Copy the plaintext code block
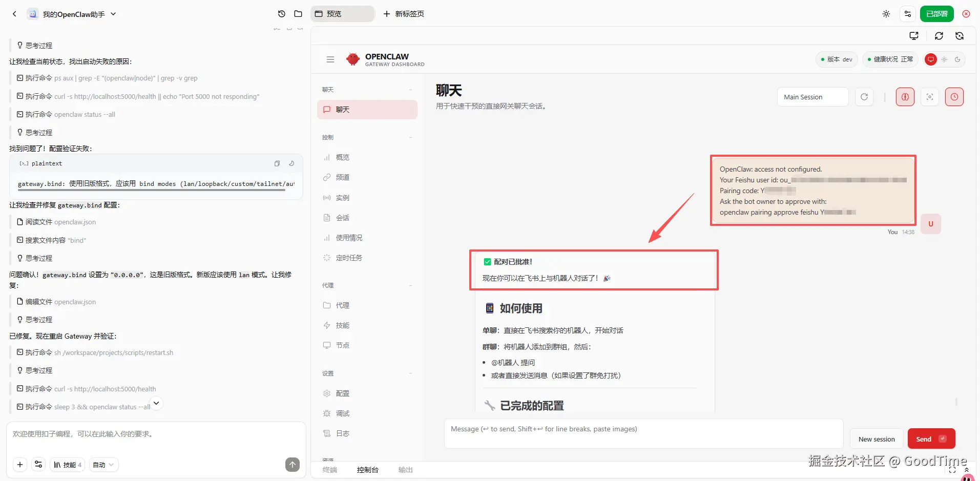The width and height of the screenshot is (980, 481). point(277,163)
